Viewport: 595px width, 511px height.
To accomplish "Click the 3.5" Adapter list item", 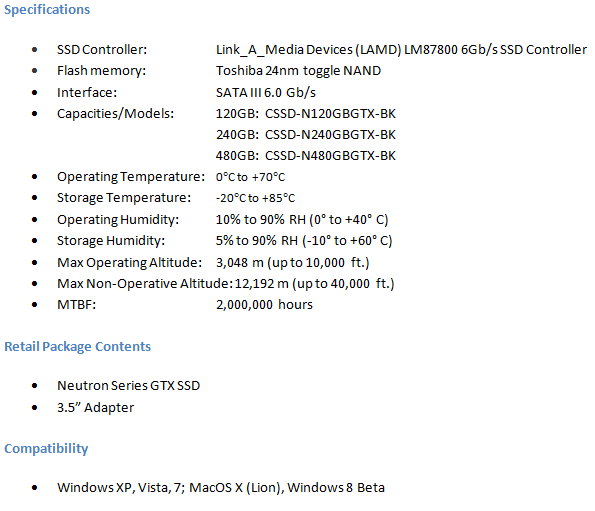I will pos(95,408).
